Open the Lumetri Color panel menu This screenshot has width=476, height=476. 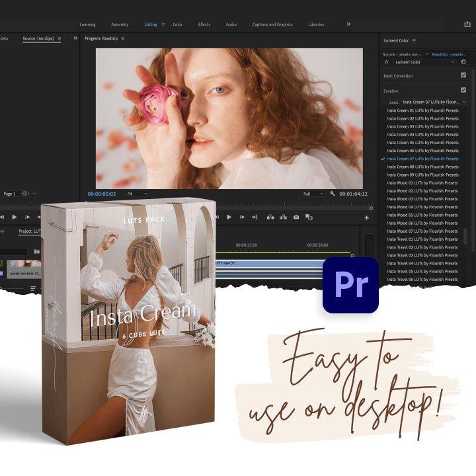414,40
